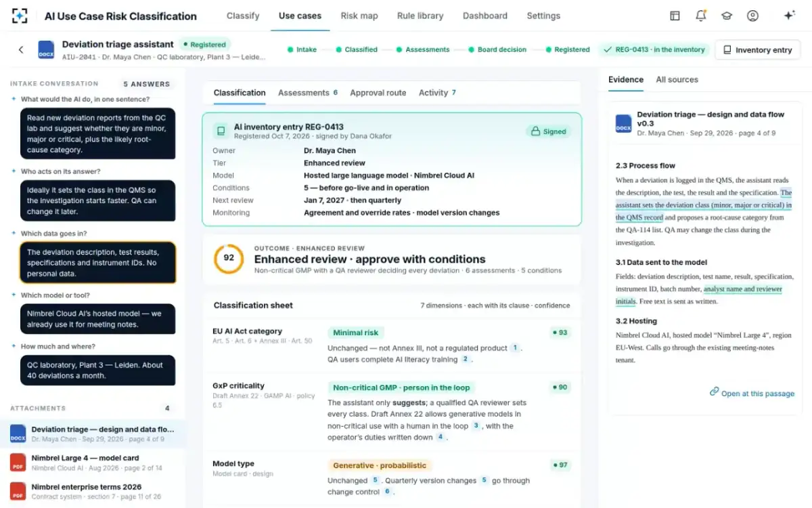
Task: Open Deviation triage design and data flow attachment
Action: [x=93, y=433]
